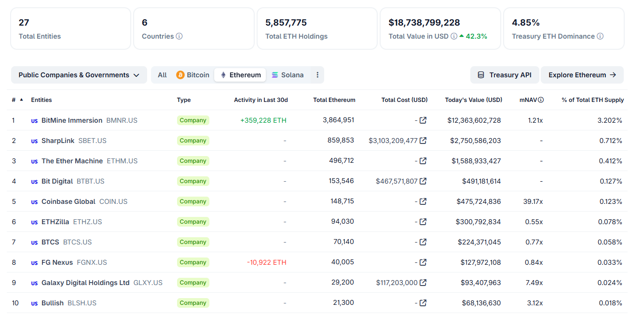644x315 pixels.
Task: Sort the table by Total Ethereum column
Action: click(x=335, y=100)
